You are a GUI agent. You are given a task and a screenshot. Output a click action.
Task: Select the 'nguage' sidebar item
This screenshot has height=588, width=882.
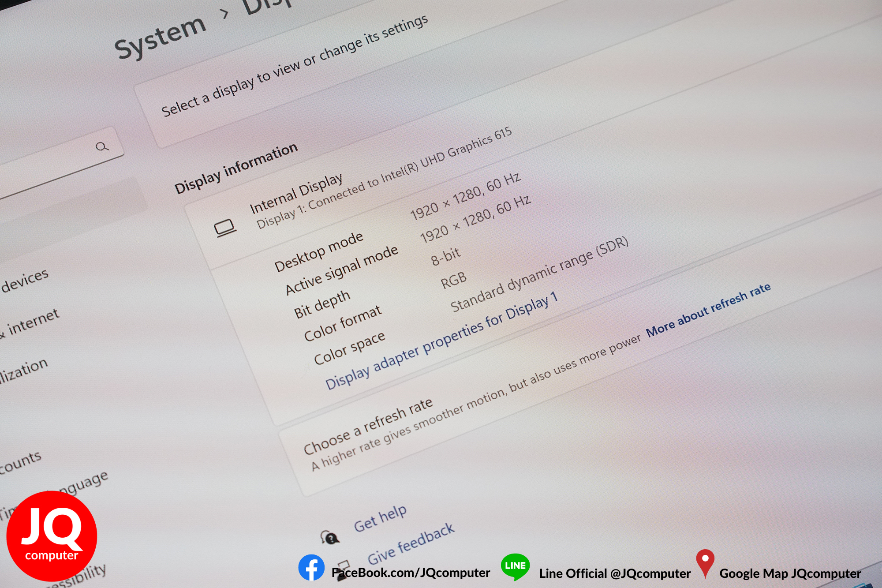[84, 483]
